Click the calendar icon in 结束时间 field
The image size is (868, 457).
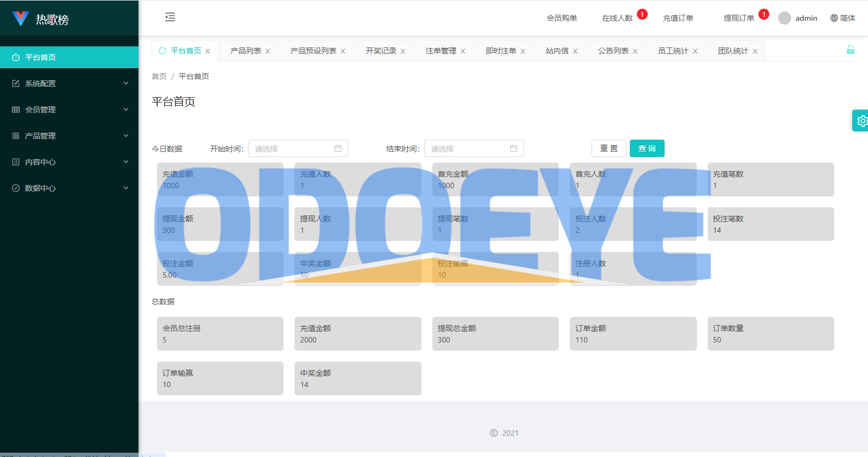coord(514,148)
